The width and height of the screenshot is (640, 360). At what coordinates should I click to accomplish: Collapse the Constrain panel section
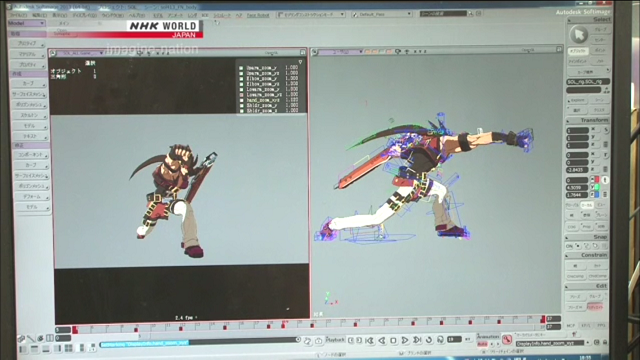(568, 255)
